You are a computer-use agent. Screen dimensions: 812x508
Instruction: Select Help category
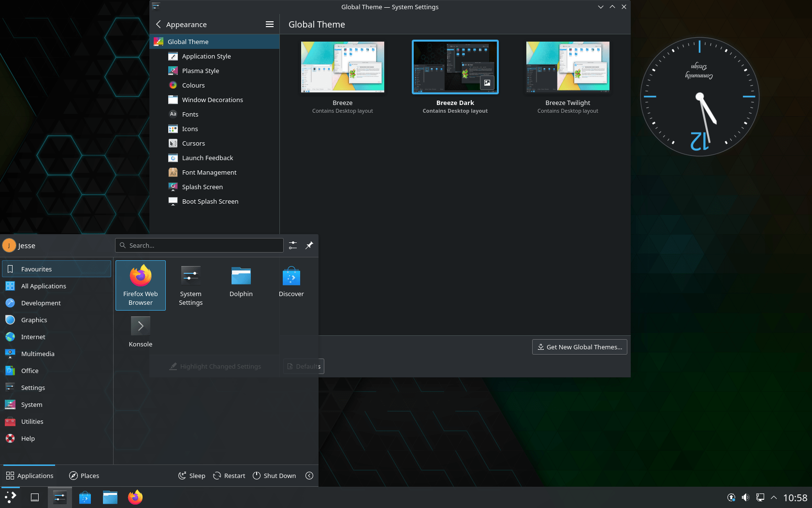coord(57,438)
